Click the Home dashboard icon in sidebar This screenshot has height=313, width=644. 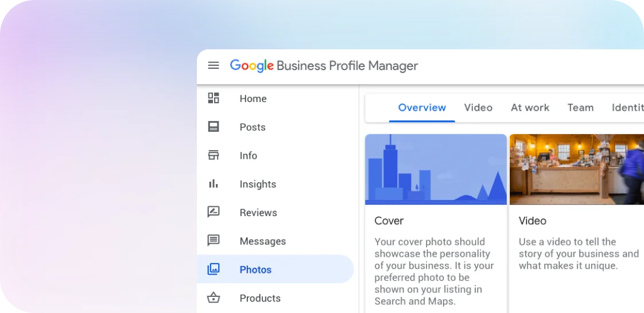pyautogui.click(x=214, y=98)
